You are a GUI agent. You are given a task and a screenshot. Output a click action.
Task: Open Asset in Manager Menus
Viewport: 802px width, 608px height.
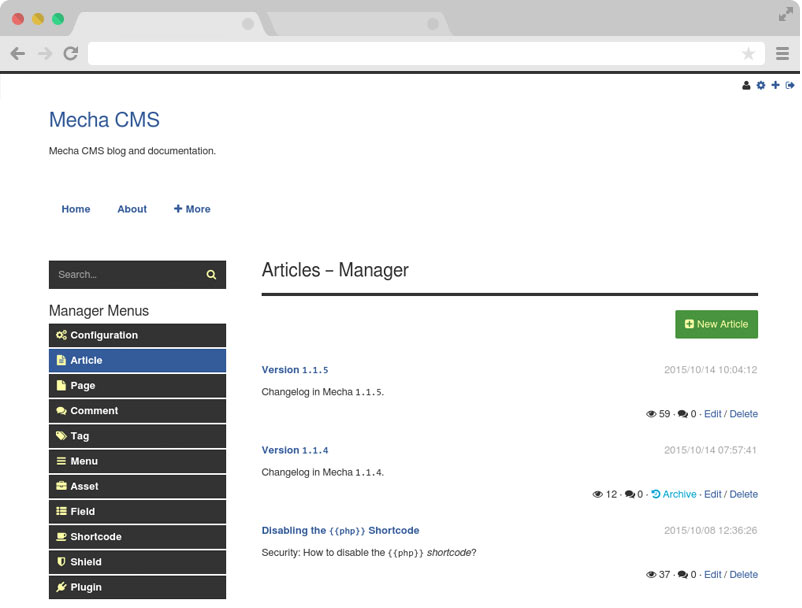coord(137,486)
